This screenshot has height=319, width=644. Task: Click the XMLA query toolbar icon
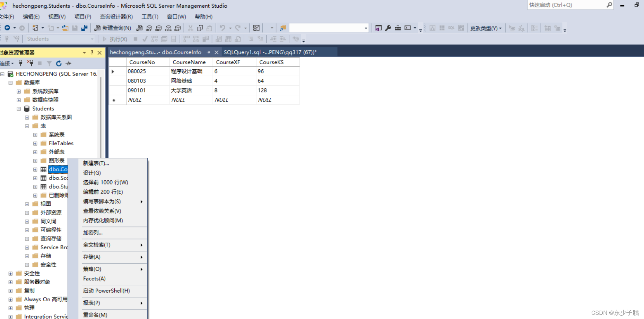click(168, 28)
